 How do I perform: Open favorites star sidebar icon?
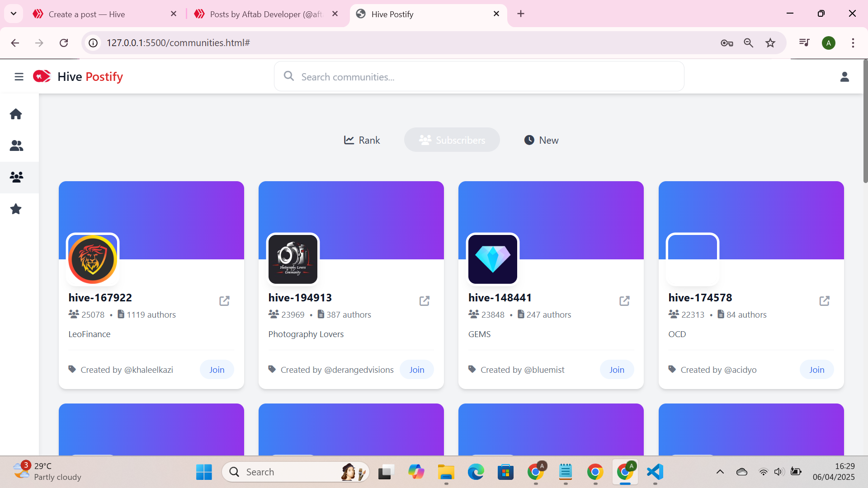pyautogui.click(x=16, y=209)
